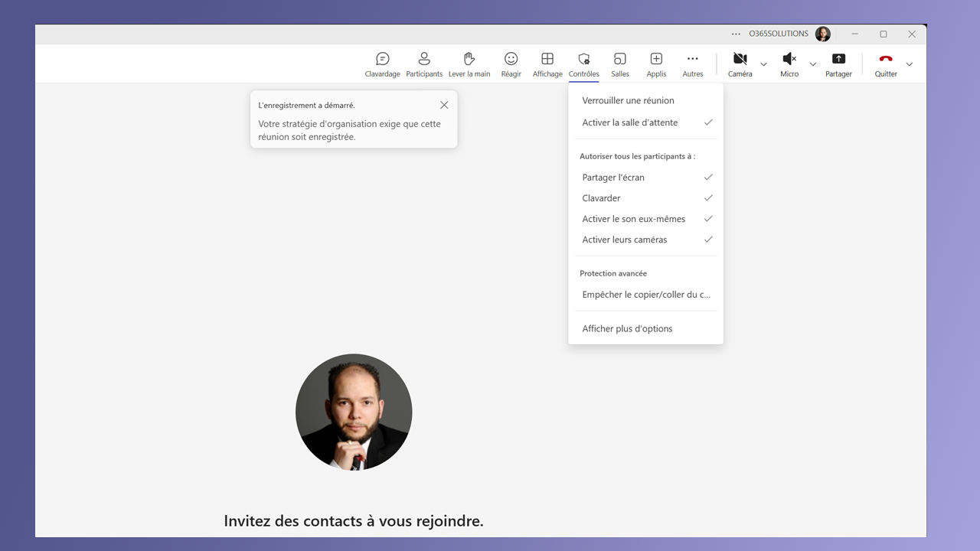Open the Clavardage chat panel

coord(382,64)
